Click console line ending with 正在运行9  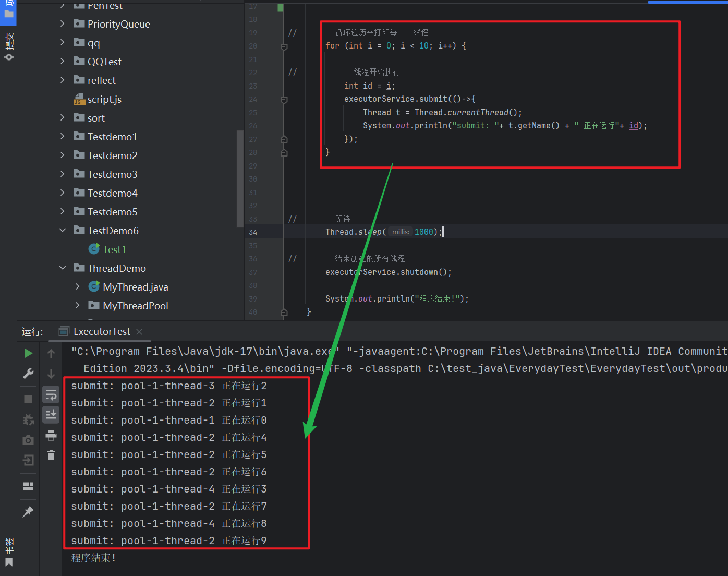(169, 541)
